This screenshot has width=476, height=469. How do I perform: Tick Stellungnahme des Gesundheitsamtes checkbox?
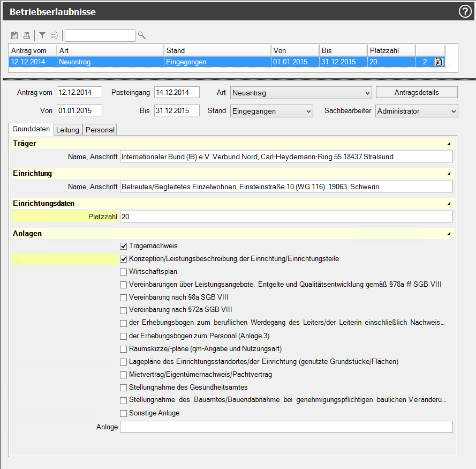pyautogui.click(x=124, y=388)
